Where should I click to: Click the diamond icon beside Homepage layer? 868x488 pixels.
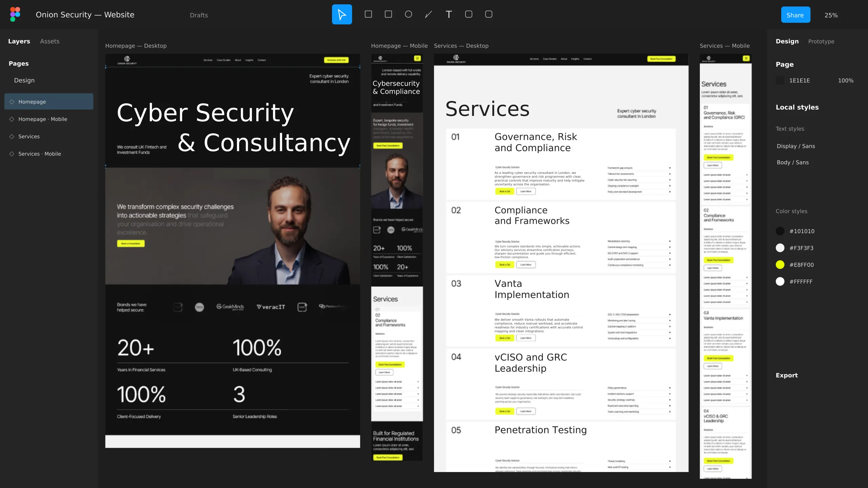point(12,102)
